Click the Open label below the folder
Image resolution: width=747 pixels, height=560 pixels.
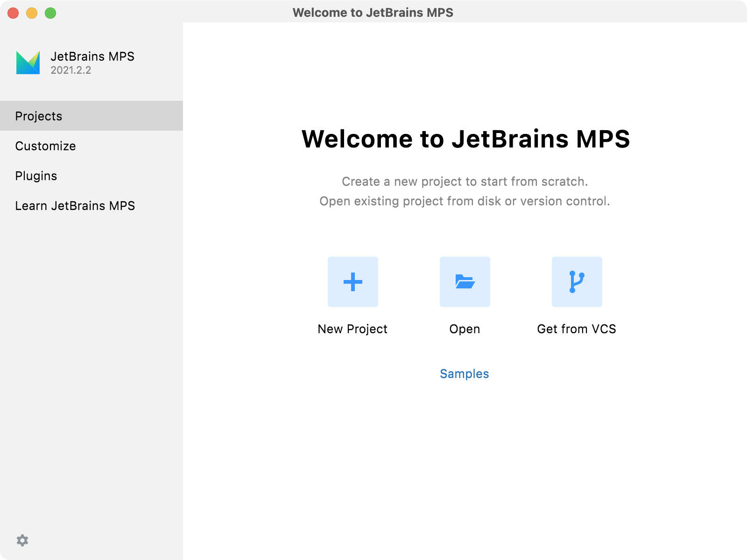465,329
